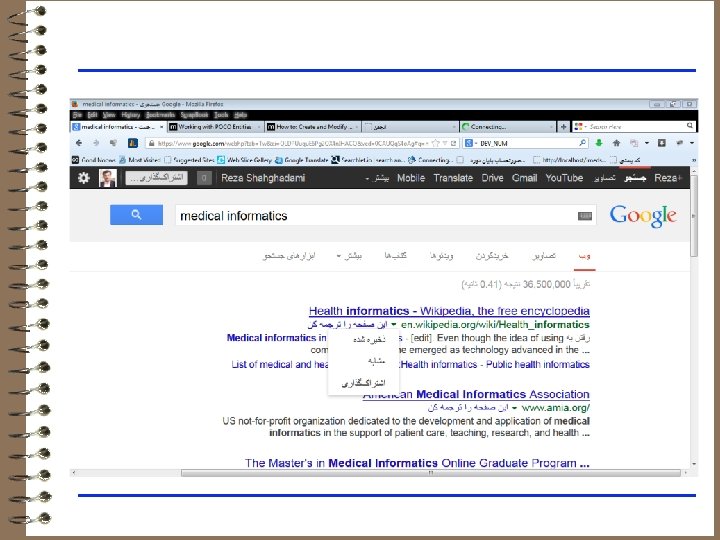Open a new tab with plus button
This screenshot has height=540, width=720.
tap(563, 126)
